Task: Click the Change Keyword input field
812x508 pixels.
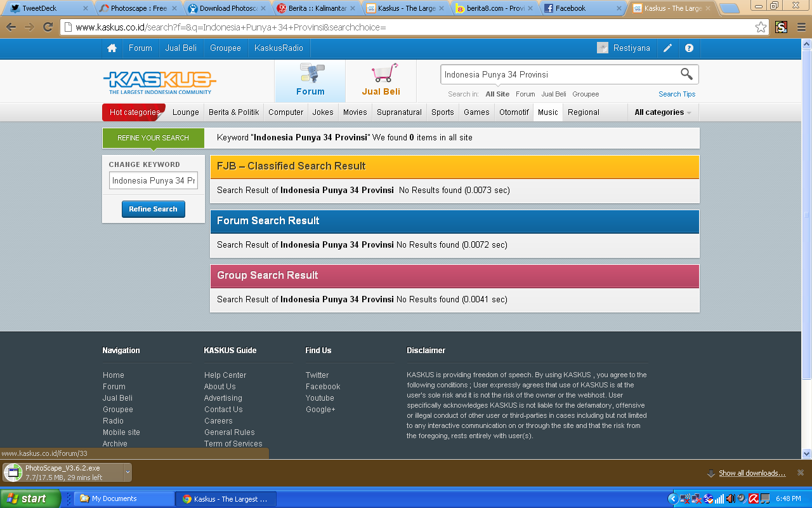Action: click(x=154, y=181)
